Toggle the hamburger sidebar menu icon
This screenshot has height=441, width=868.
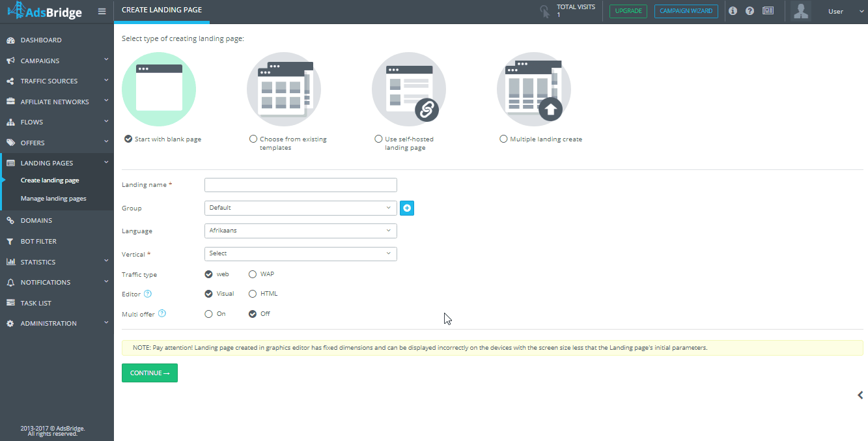pyautogui.click(x=102, y=11)
